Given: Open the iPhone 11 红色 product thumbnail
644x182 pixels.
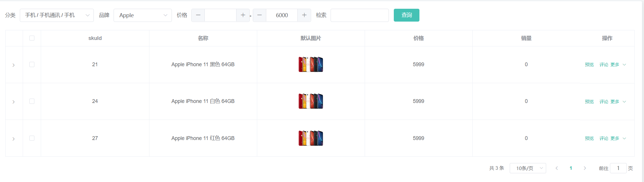Looking at the screenshot, I should coord(311,138).
